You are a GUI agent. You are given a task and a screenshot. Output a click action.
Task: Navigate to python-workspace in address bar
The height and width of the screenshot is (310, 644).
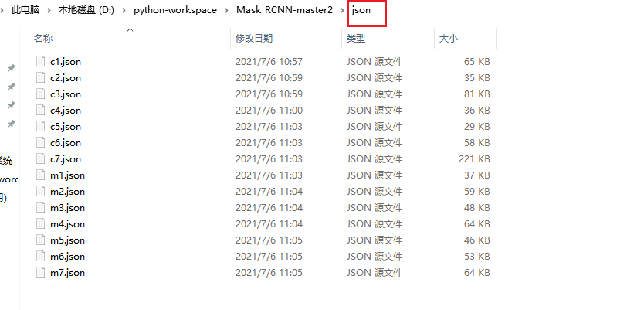(x=175, y=10)
